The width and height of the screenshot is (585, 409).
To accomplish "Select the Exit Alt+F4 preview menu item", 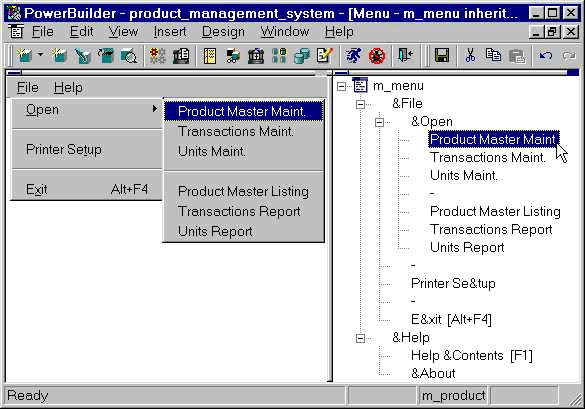I will point(87,190).
